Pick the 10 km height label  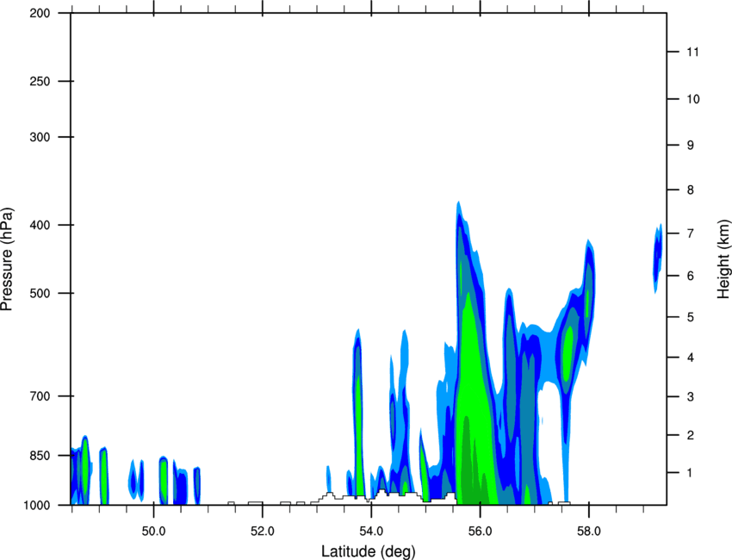click(x=693, y=99)
